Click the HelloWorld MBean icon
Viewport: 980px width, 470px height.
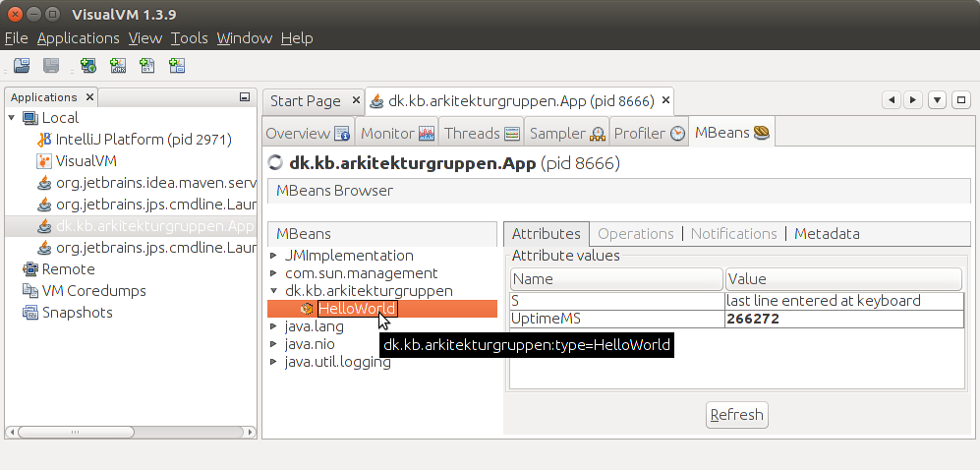point(307,309)
